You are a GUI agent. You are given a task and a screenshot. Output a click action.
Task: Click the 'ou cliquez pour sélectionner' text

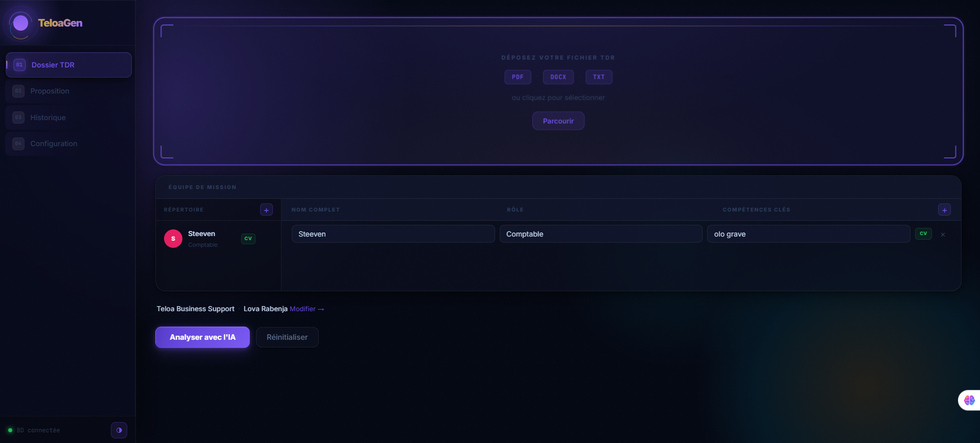point(558,98)
